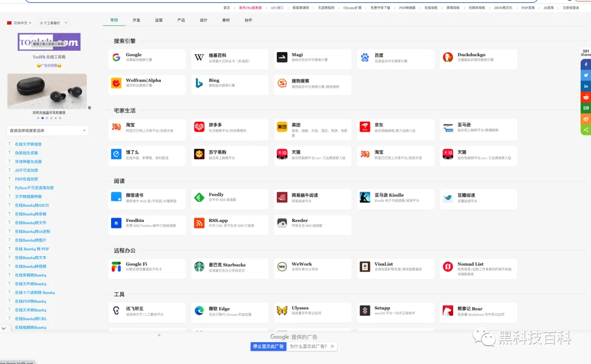591x364 pixels.
Task: Click the Nomad List red icon
Action: pyautogui.click(x=448, y=267)
